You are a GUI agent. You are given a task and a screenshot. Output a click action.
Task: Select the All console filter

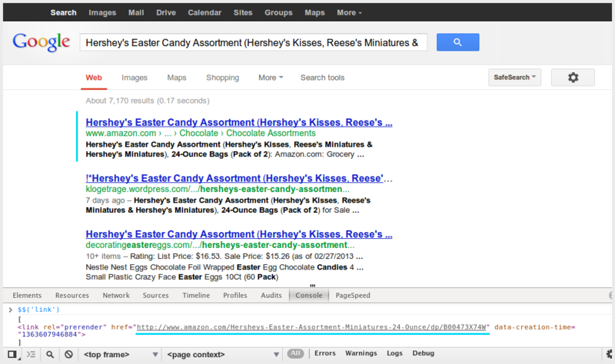(295, 353)
